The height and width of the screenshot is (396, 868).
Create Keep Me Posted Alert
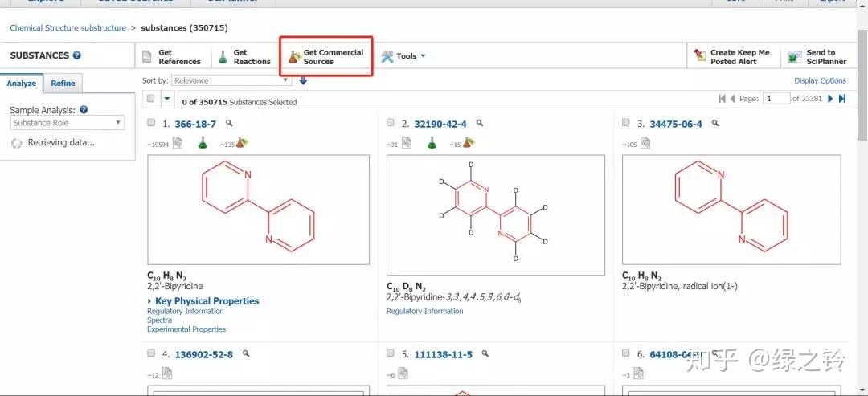[732, 56]
